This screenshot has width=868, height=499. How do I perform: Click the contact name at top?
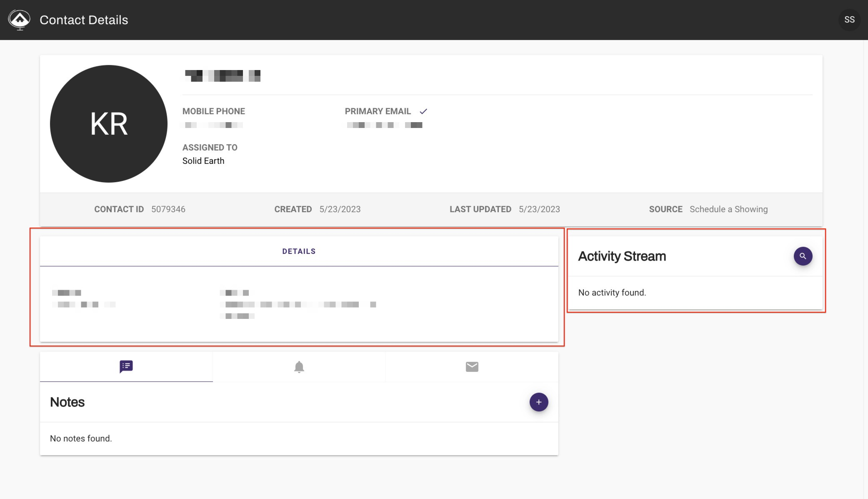pos(223,76)
